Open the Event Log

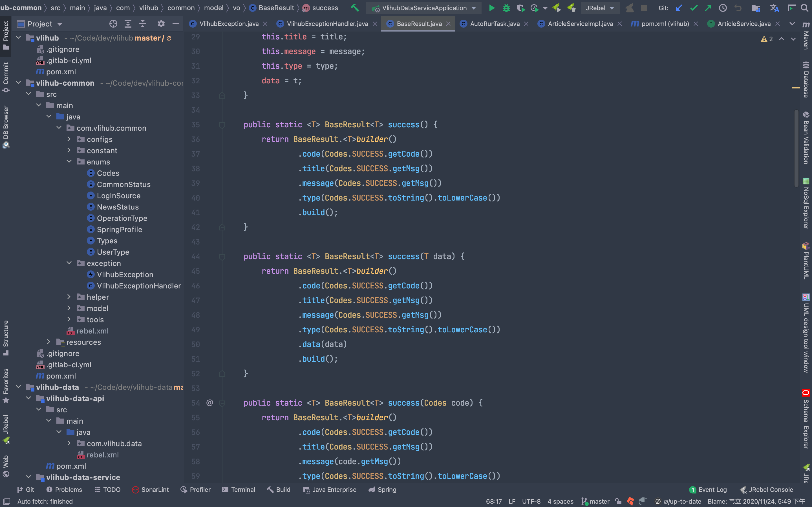click(708, 490)
